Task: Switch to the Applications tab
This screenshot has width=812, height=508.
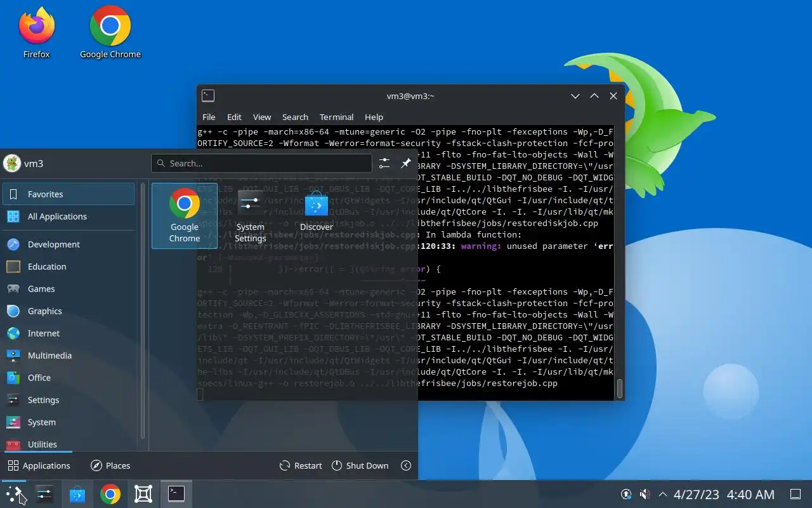Action: (39, 465)
